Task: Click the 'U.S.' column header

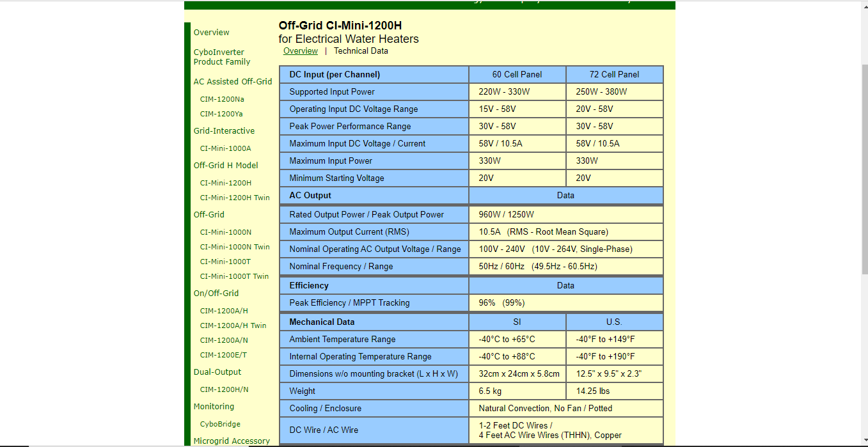Action: point(615,322)
